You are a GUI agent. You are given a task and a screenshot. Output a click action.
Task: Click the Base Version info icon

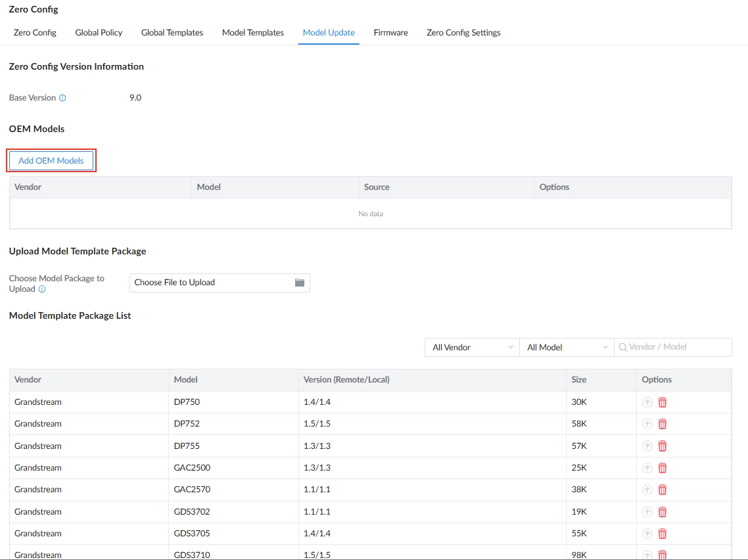[62, 98]
